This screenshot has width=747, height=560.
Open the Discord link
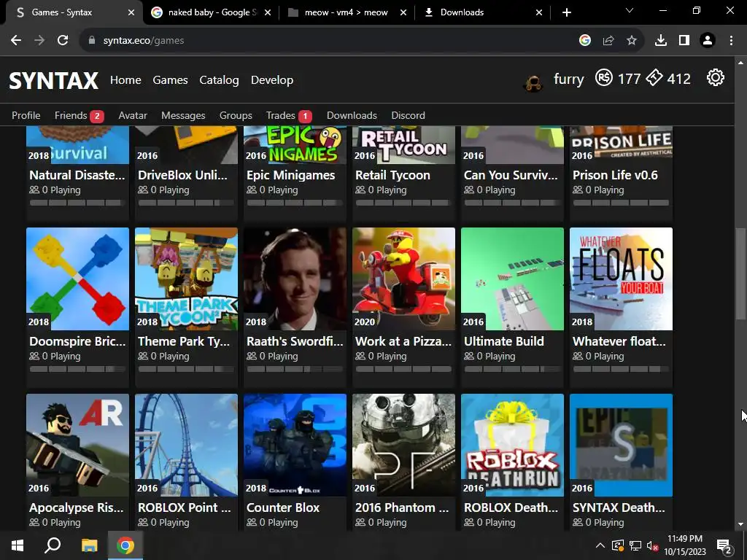point(408,115)
